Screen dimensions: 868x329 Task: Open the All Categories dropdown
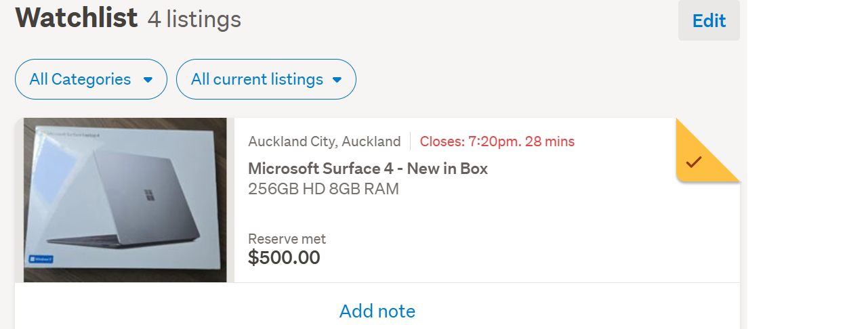[x=91, y=79]
